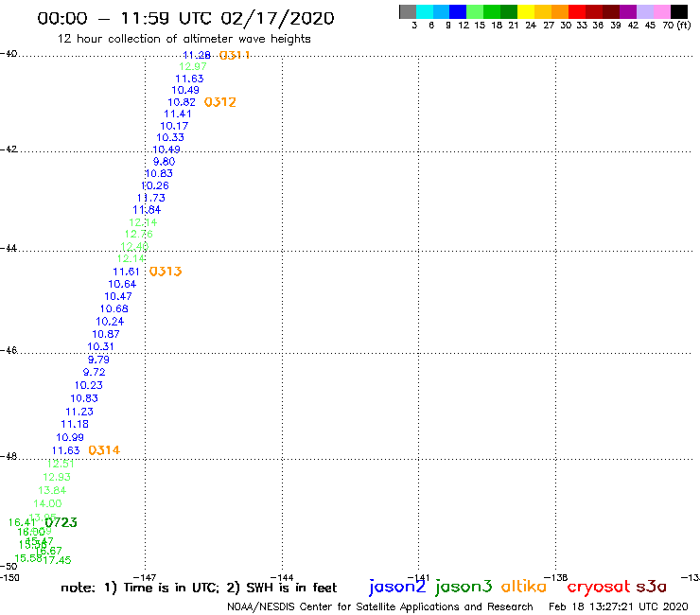700x615 pixels.
Task: Click the -46 latitude axis label
Action: tap(9, 350)
